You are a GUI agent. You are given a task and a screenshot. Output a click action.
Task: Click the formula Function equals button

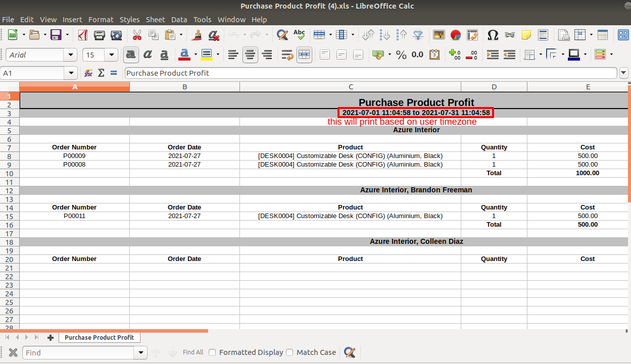click(x=114, y=73)
